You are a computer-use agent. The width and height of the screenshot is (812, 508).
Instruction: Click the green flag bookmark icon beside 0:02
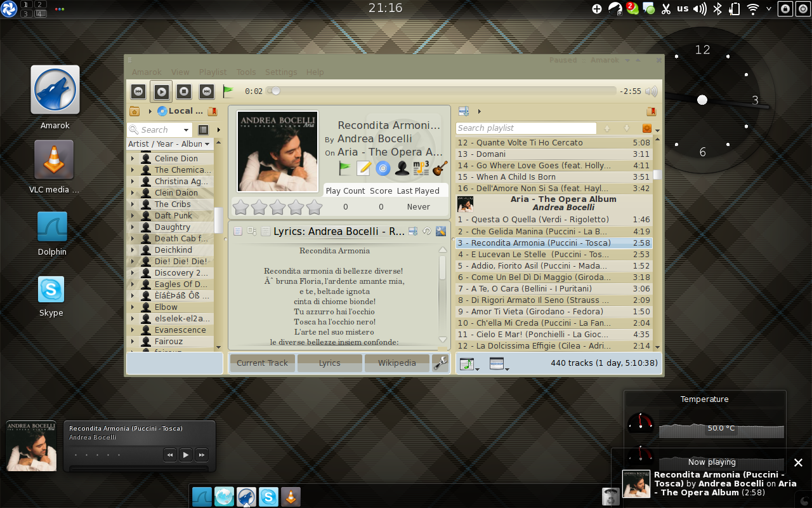(228, 91)
